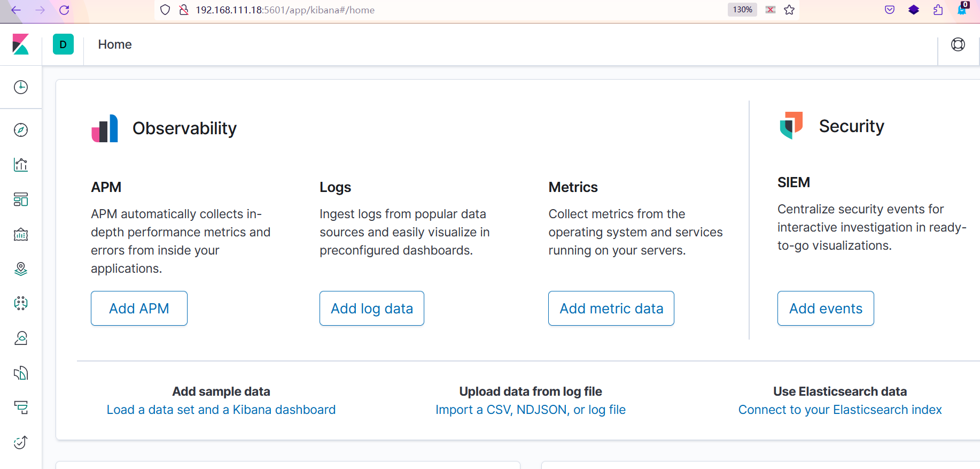The width and height of the screenshot is (980, 469).
Task: Click the browser address bar URL
Action: 285,10
